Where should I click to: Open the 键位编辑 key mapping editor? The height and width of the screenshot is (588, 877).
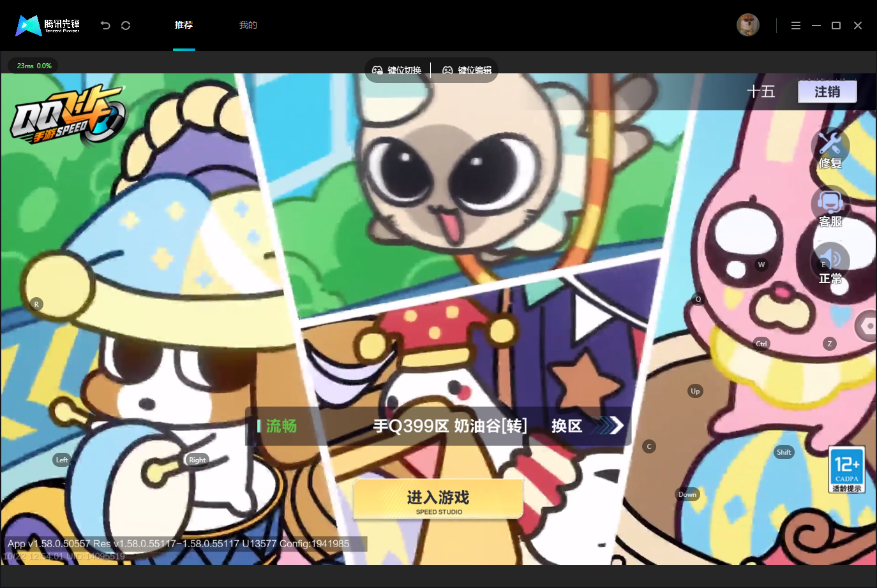point(467,70)
